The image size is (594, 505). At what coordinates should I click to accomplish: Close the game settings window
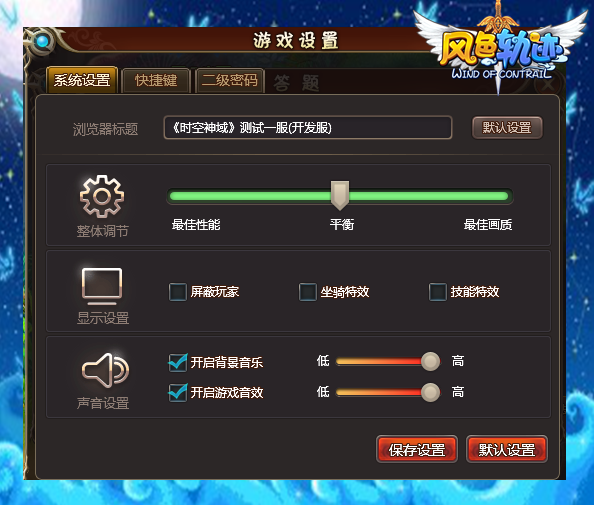pos(548,85)
